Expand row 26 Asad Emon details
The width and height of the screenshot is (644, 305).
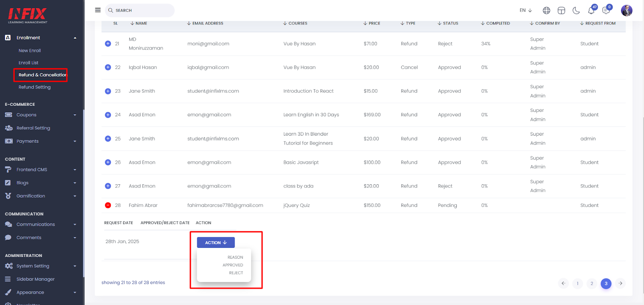coord(108,162)
